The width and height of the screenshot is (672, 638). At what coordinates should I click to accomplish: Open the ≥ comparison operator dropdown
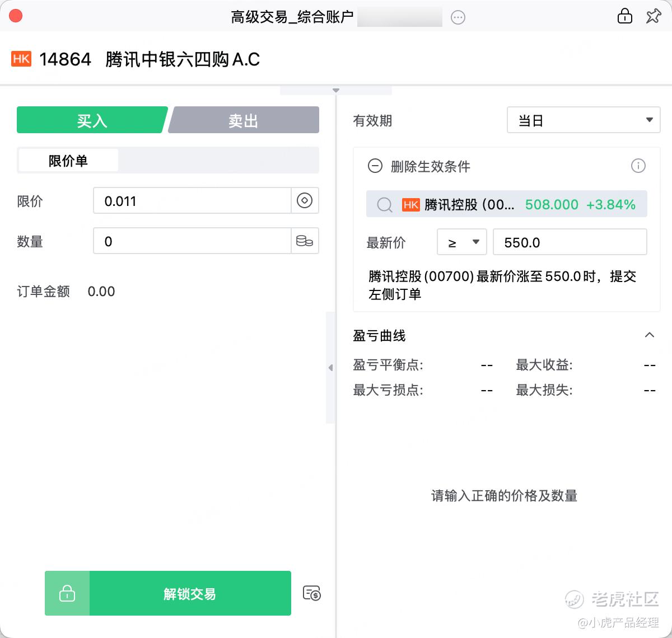pyautogui.click(x=462, y=242)
